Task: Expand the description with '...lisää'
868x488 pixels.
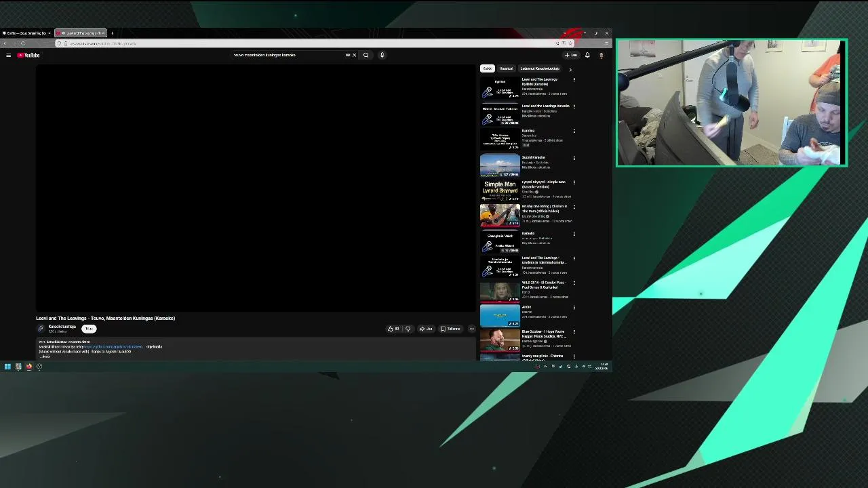Action: pos(45,356)
